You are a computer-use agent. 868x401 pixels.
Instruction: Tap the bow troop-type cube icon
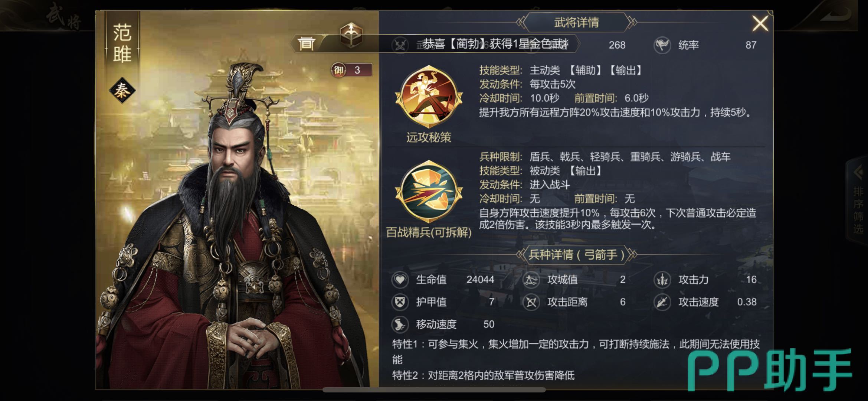tap(351, 35)
